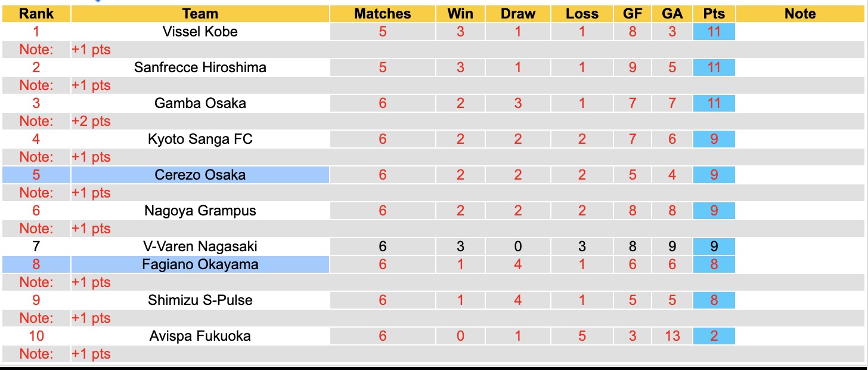Image resolution: width=868 pixels, height=370 pixels.
Task: Click the GF column header
Action: [633, 14]
